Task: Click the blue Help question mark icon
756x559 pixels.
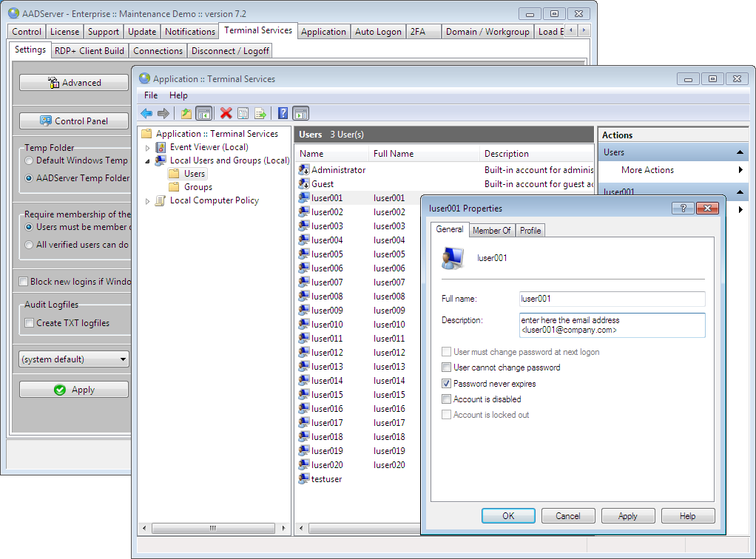Action: click(283, 113)
